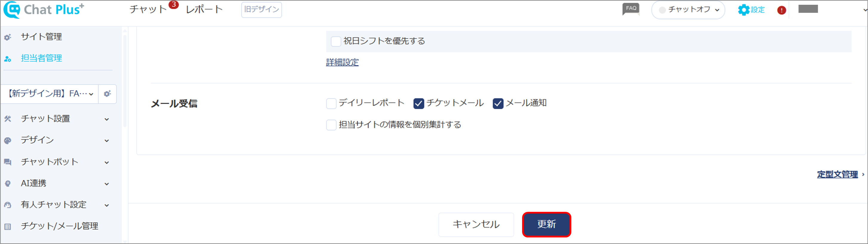Tick 担当サイトの情報を個別集計する checkbox

331,125
